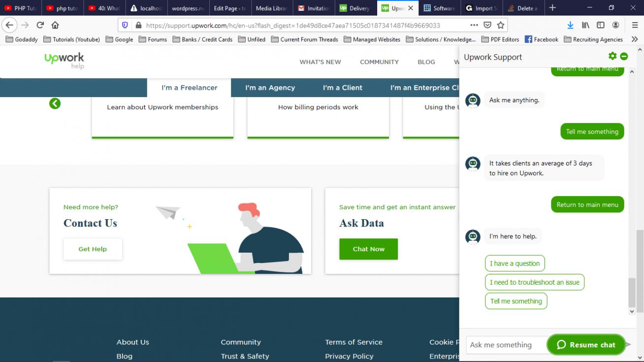Open the Firefox hamburger menu
This screenshot has width=644, height=362.
[x=635, y=25]
